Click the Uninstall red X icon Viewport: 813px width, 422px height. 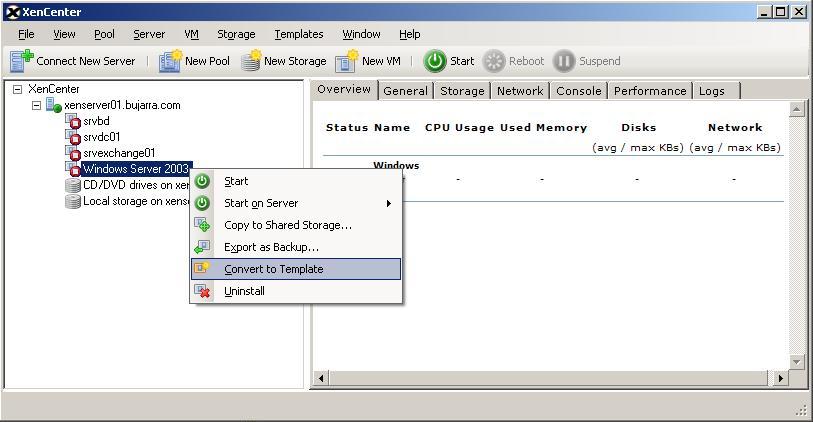click(x=202, y=291)
